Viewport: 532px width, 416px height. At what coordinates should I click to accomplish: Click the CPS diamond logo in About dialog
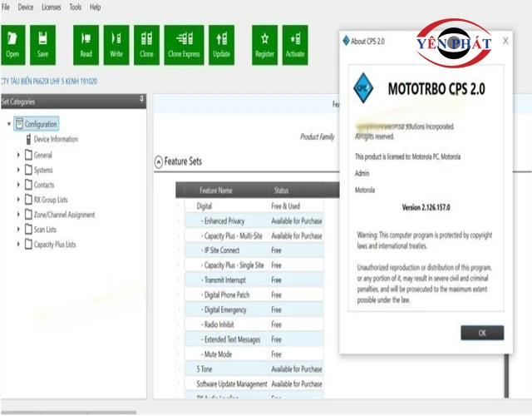coord(363,88)
